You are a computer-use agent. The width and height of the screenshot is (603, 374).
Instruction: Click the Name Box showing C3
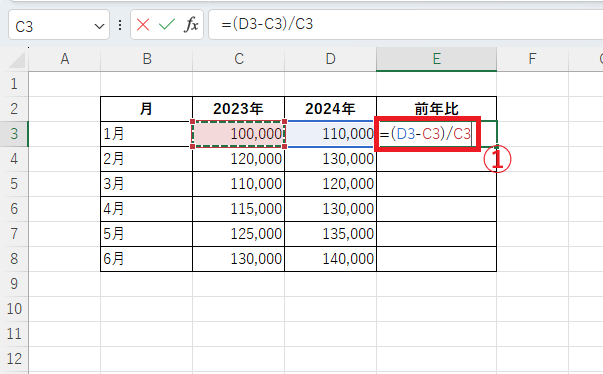(59, 25)
